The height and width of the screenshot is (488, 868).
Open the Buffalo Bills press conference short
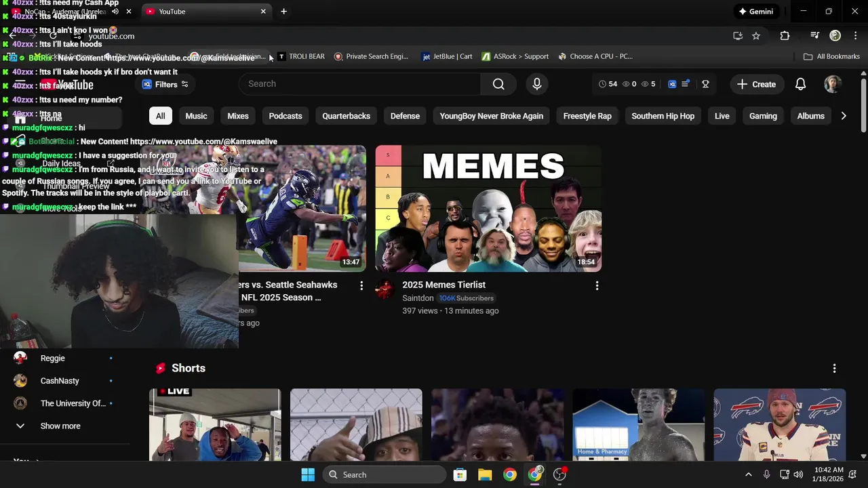(780, 425)
